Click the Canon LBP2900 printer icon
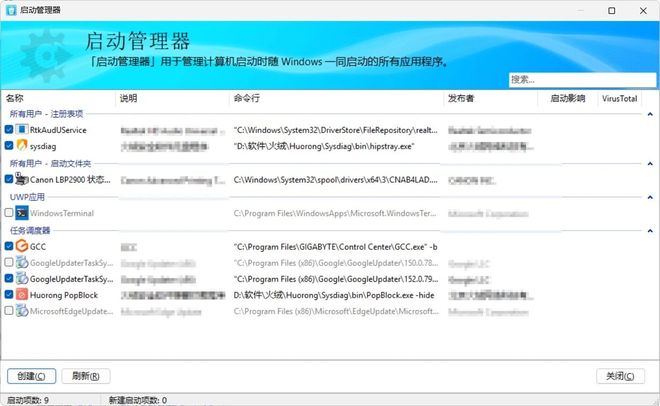Viewport: 660px width, 406px height. (21, 179)
